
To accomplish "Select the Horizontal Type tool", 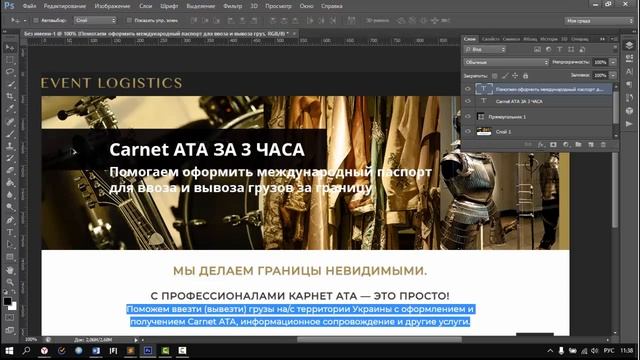I will click(10, 233).
